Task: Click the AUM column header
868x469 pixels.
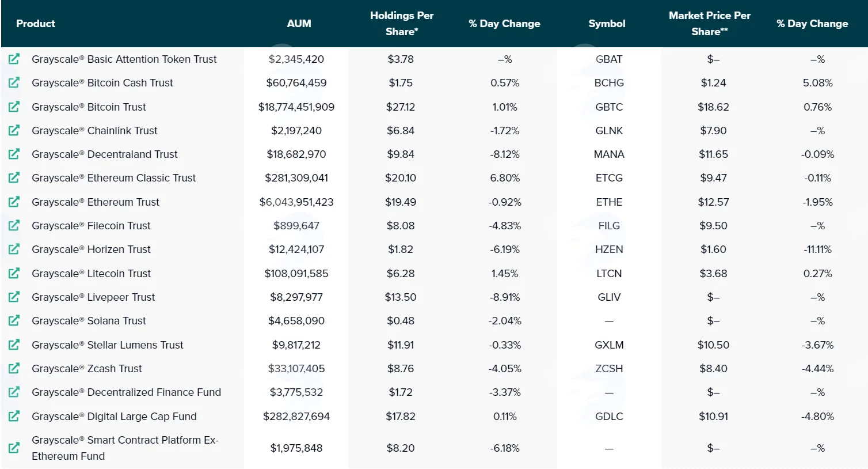Action: coord(299,24)
